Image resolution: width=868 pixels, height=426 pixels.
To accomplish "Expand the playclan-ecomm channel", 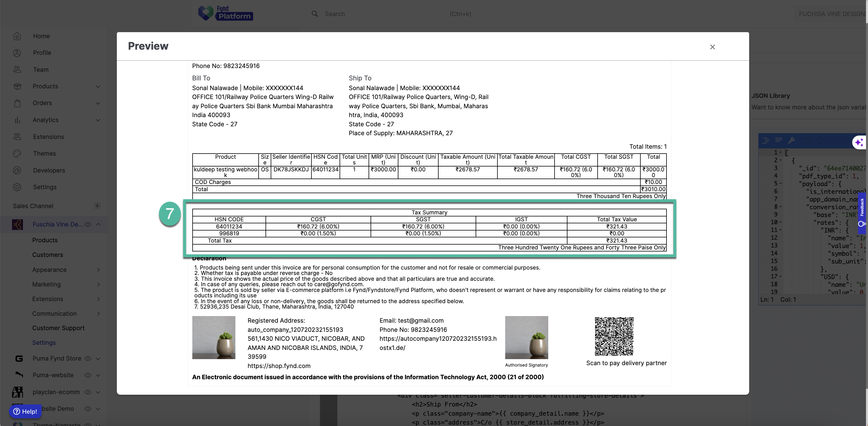I will [x=98, y=392].
